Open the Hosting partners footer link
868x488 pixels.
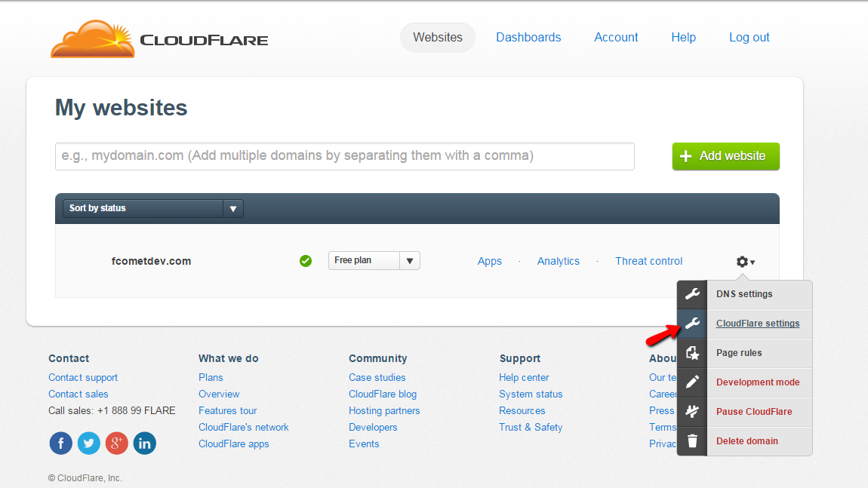[x=384, y=410]
